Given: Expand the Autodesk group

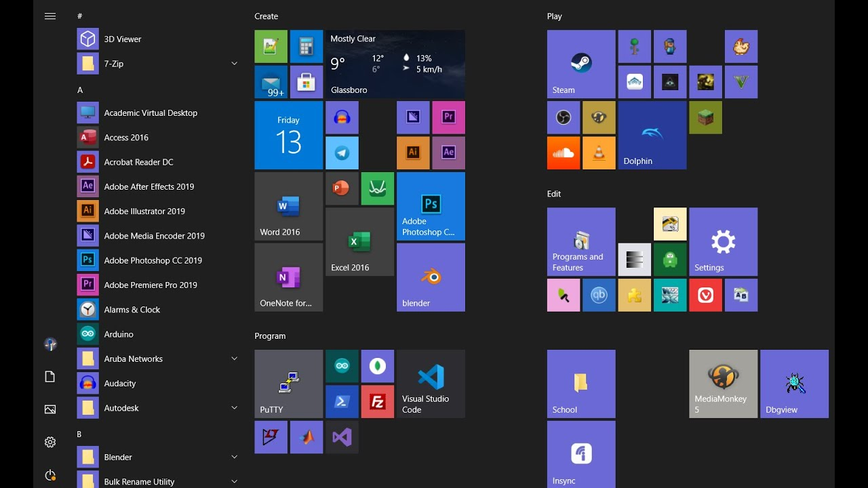Looking at the screenshot, I should 234,407.
